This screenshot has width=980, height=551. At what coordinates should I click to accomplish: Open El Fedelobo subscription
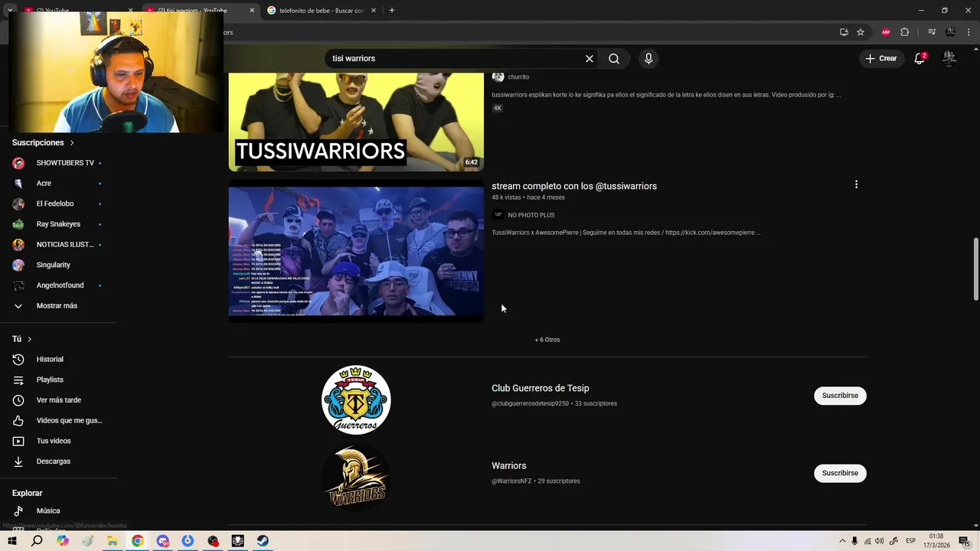[59, 204]
